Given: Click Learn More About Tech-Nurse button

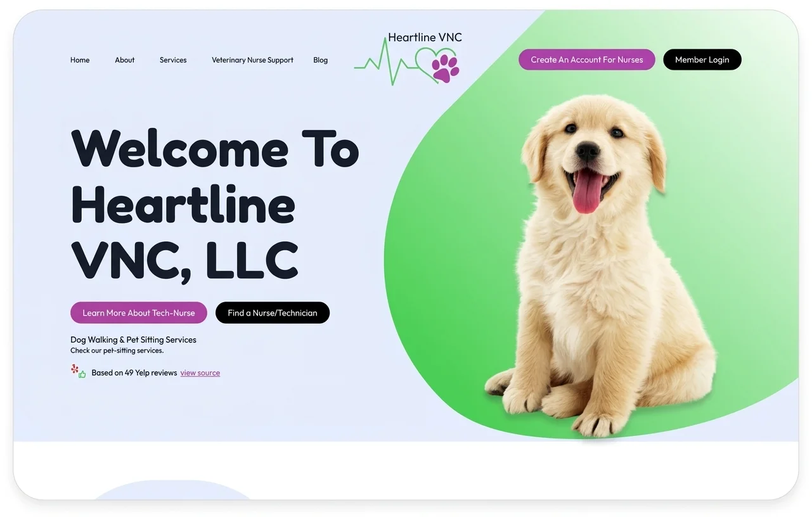Looking at the screenshot, I should (x=139, y=312).
